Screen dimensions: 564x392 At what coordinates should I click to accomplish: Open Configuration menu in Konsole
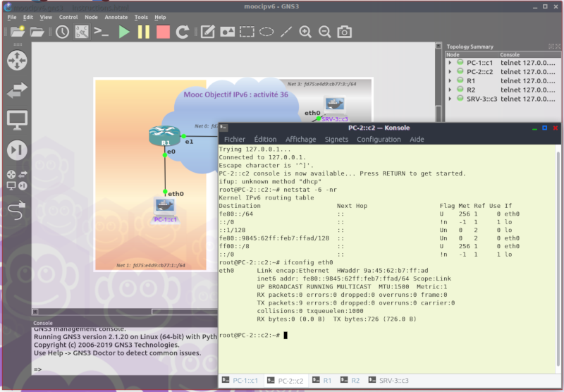click(379, 139)
